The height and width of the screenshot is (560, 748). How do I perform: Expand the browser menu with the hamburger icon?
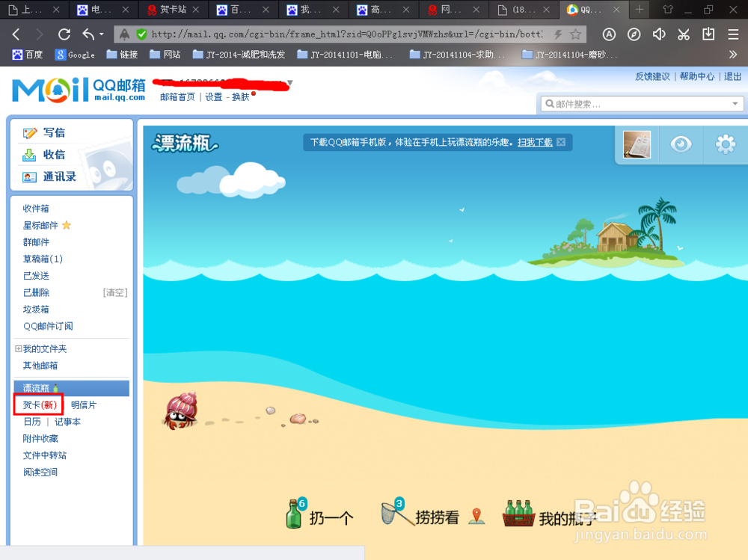click(732, 34)
